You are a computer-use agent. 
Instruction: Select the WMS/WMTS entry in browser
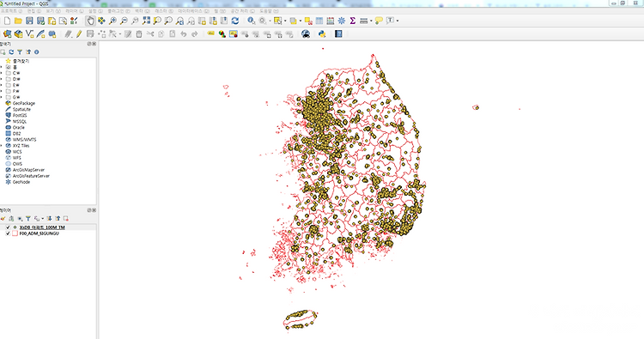click(24, 140)
